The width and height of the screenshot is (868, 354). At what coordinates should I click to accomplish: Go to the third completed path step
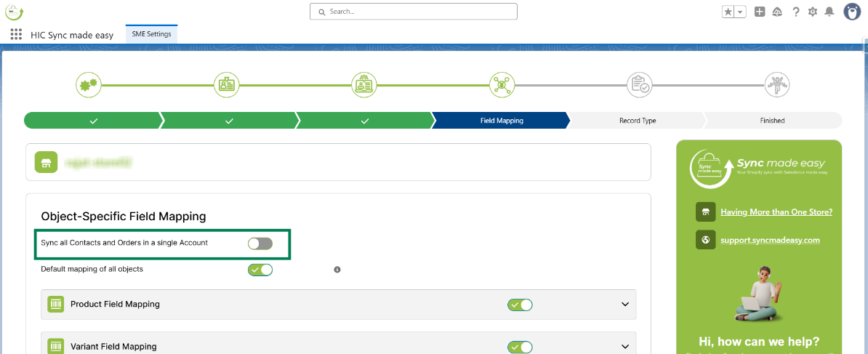point(365,121)
